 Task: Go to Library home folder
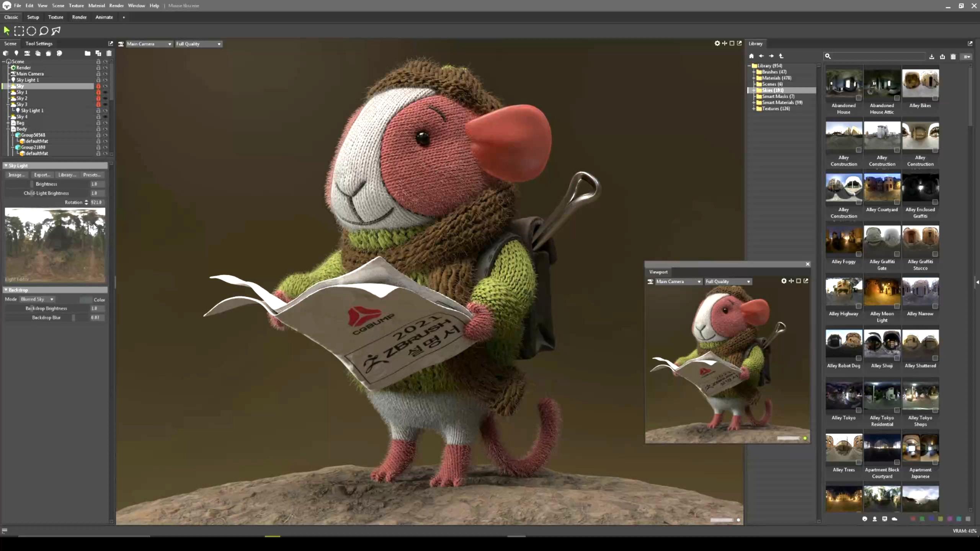pos(751,56)
